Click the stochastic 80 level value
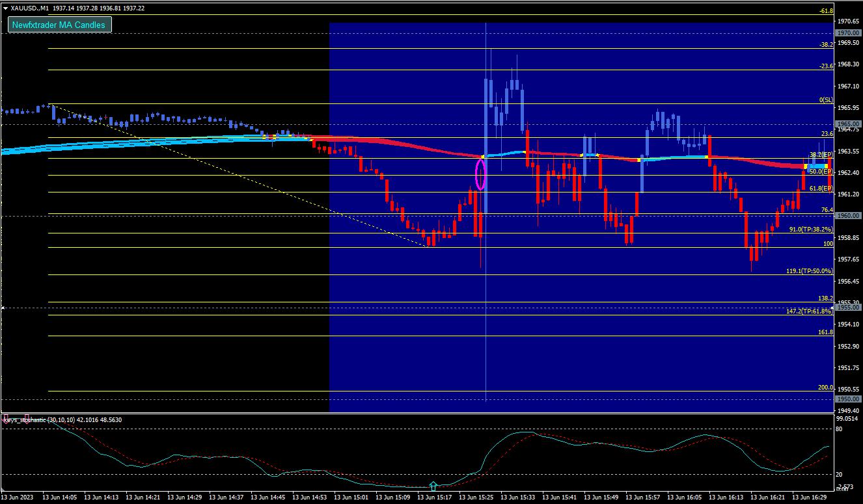The height and width of the screenshot is (504, 863). tap(840, 429)
